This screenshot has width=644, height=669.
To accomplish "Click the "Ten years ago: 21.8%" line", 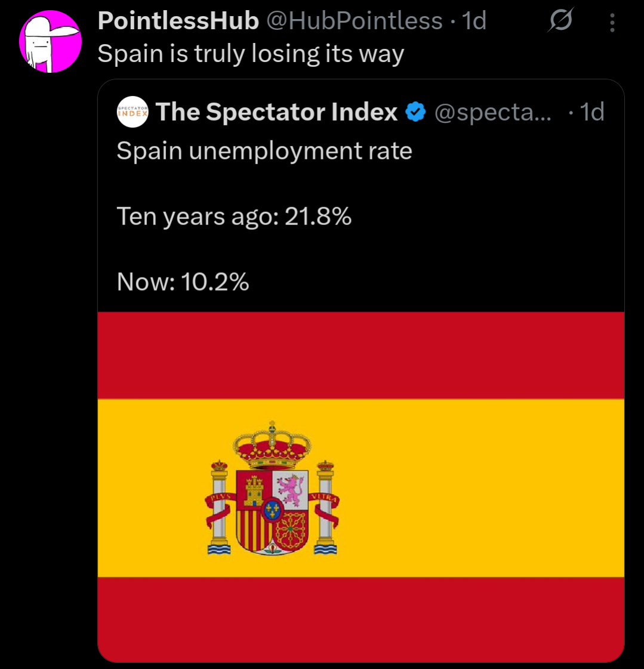I will 234,216.
